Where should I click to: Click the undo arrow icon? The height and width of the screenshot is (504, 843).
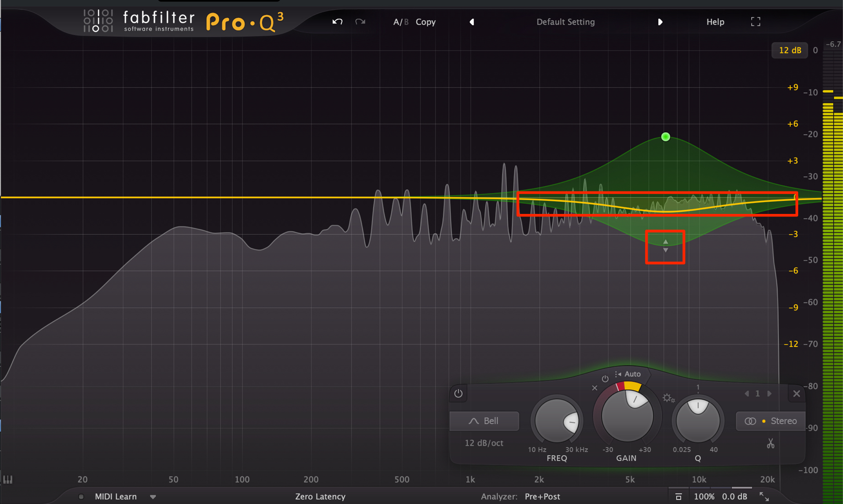click(x=338, y=22)
